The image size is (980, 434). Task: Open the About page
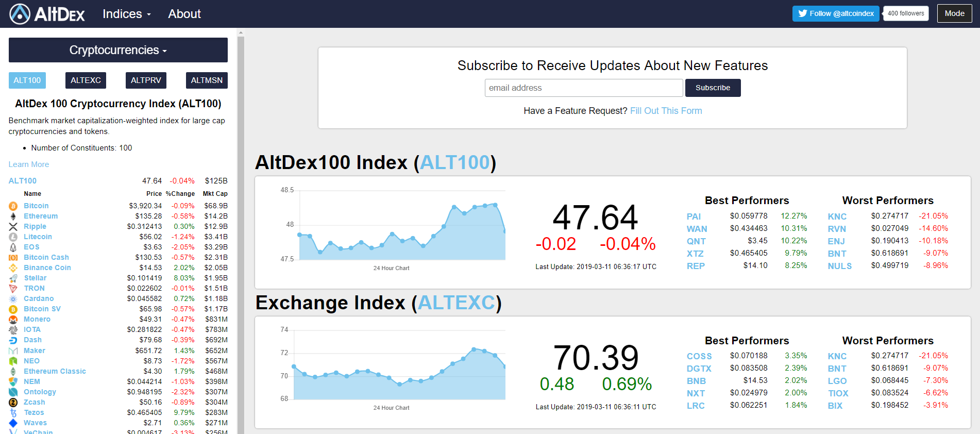pyautogui.click(x=184, y=14)
